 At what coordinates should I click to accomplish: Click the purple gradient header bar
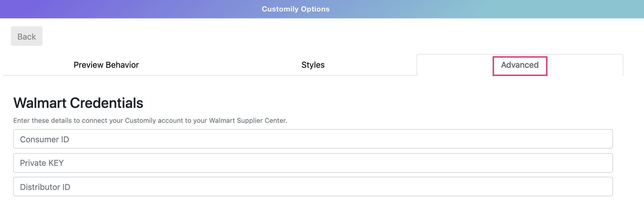(x=115, y=9)
